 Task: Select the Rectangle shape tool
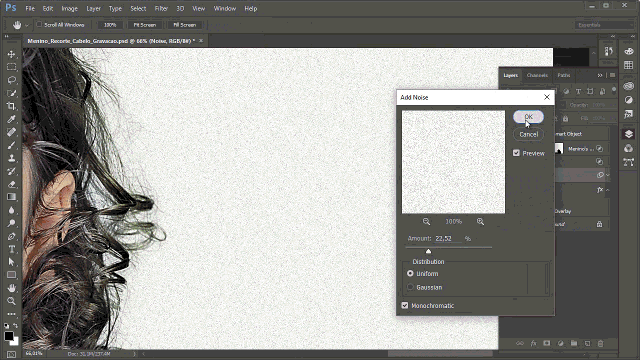tap(11, 275)
